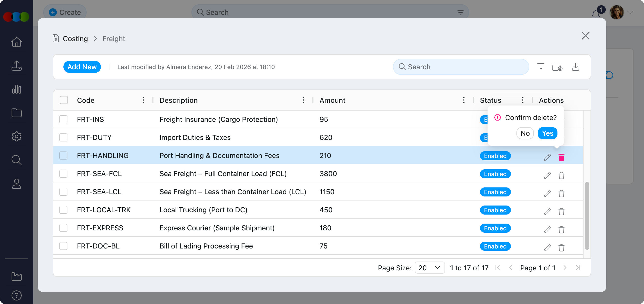Go to Costing breadcrumb

click(75, 39)
